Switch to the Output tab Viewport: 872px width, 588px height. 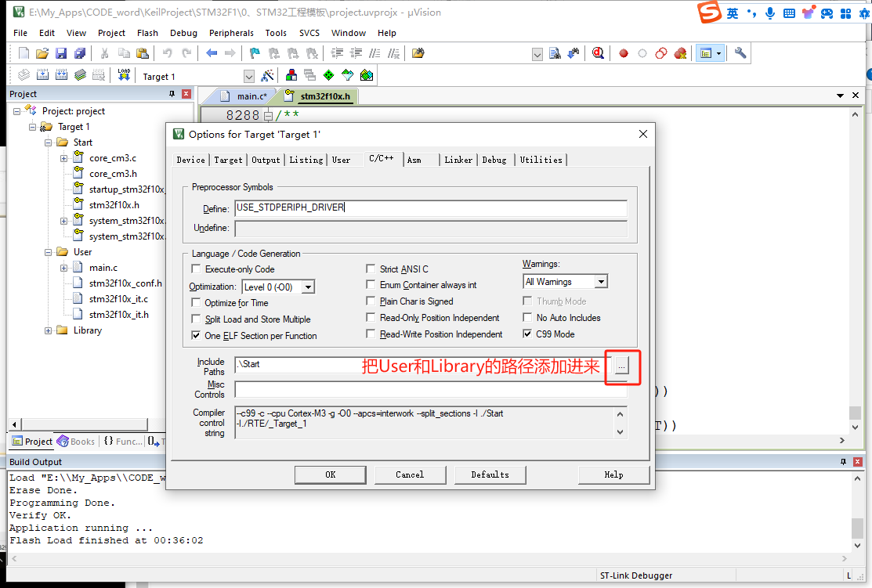(266, 160)
